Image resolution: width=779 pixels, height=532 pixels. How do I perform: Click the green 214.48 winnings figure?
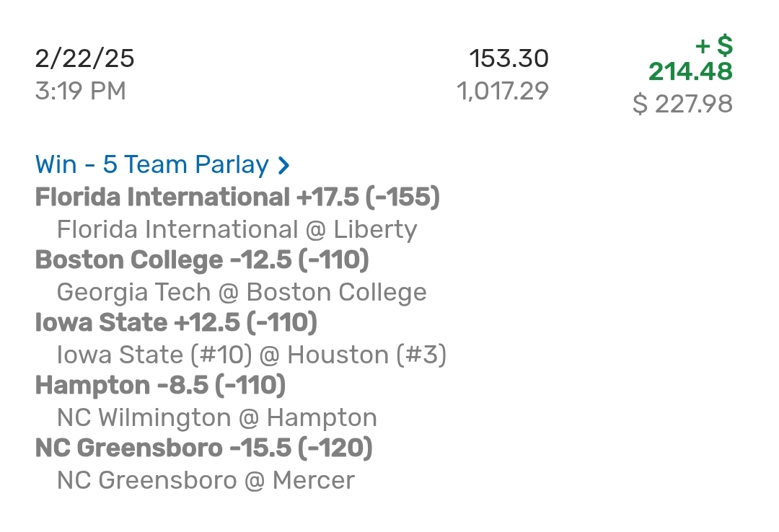(690, 71)
